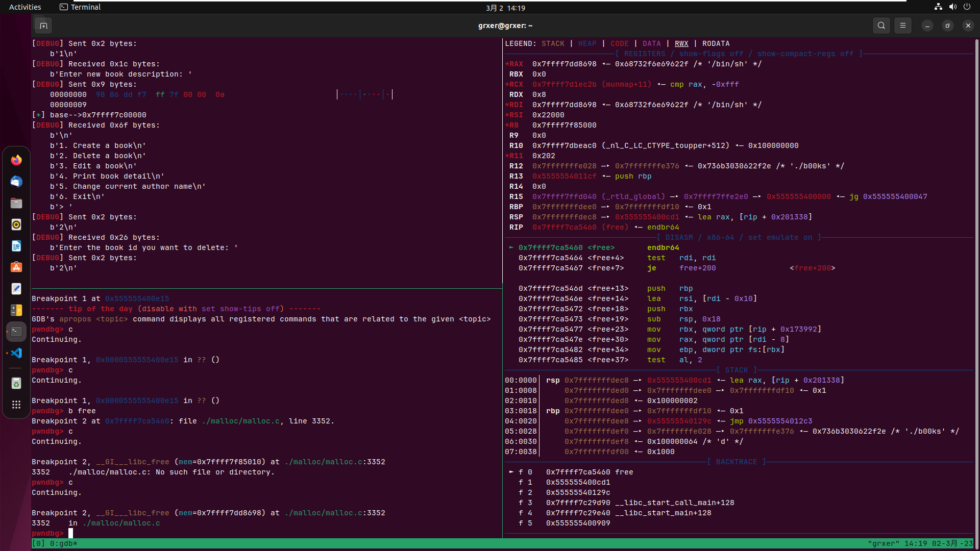Select the '2. Delete a book' menu line

(98, 156)
